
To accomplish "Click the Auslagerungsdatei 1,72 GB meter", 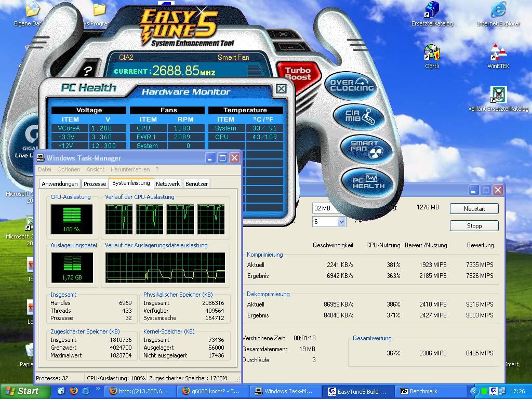I will click(72, 268).
